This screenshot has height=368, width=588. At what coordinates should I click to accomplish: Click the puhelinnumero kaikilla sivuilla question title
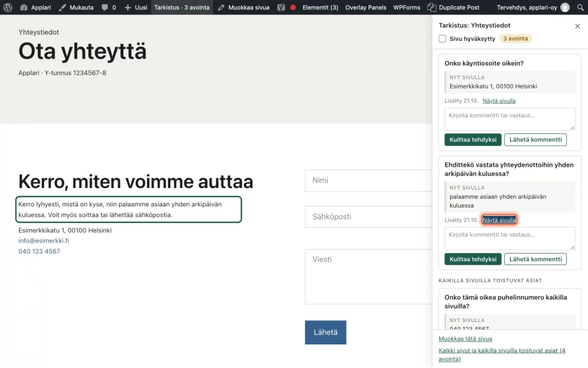point(506,301)
